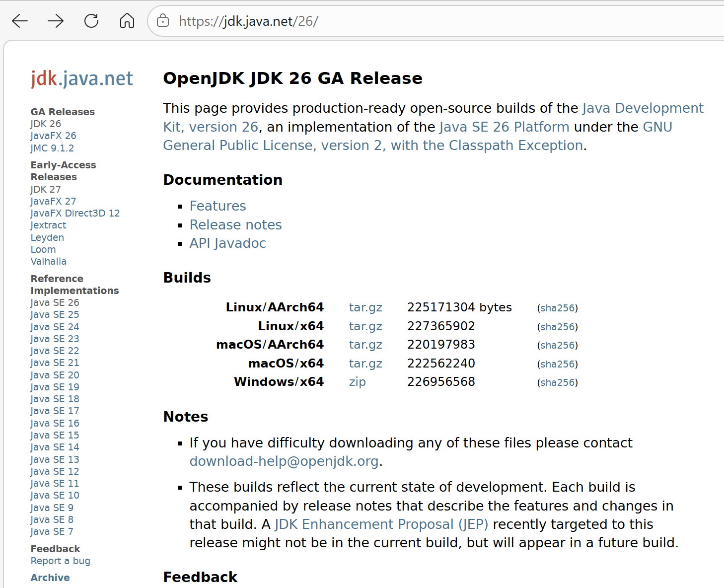Image resolution: width=724 pixels, height=588 pixels.
Task: Open the sha256 checksum for macOS/AArch64
Action: pos(558,345)
